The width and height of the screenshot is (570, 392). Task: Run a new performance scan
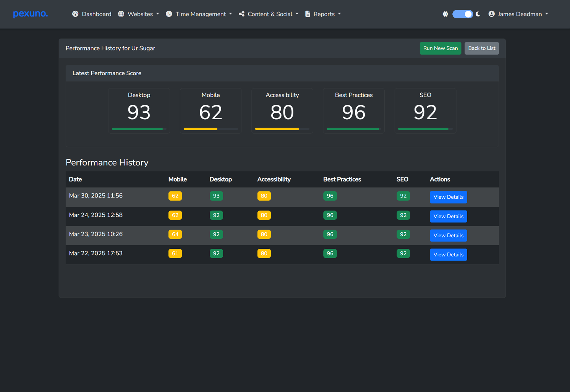[x=440, y=48]
